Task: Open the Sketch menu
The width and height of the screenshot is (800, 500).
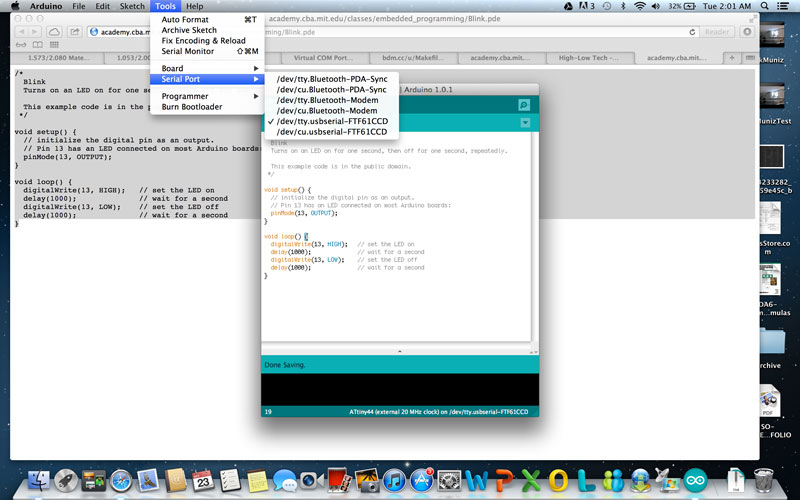Action: pyautogui.click(x=132, y=6)
